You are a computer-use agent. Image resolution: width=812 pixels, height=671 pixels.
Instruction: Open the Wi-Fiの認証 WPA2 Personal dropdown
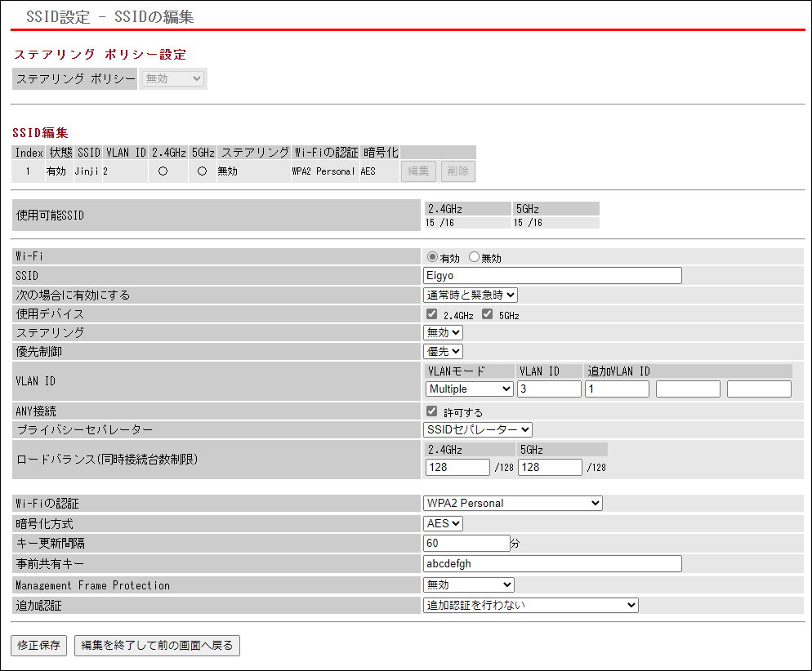[513, 503]
